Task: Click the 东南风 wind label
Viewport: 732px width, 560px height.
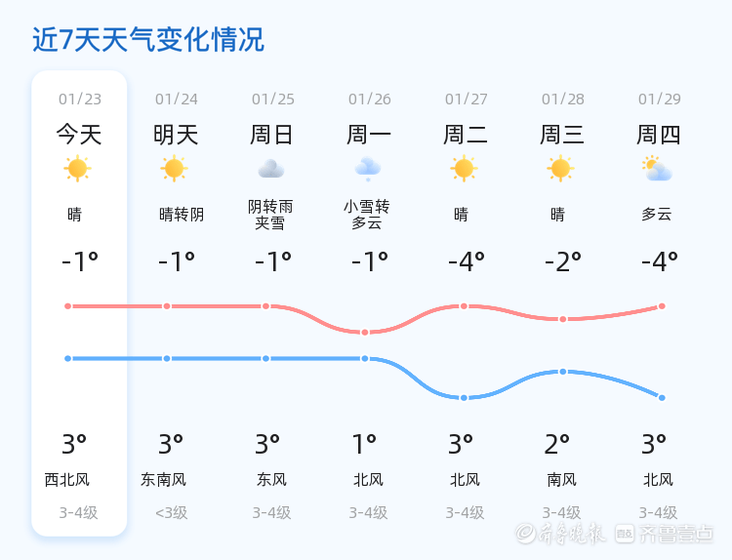Action: (164, 480)
